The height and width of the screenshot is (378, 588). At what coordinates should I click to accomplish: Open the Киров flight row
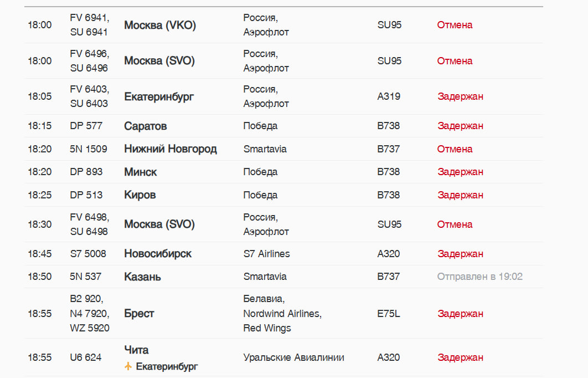tap(140, 195)
